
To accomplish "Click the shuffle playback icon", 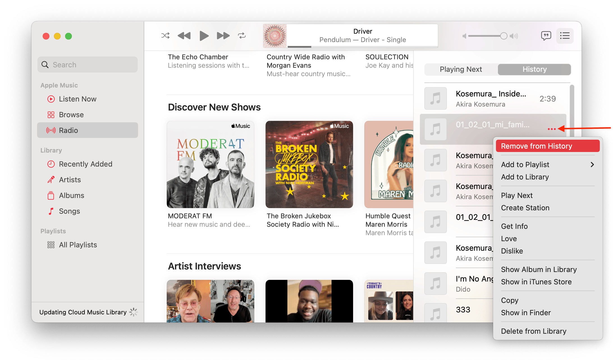I will pyautogui.click(x=165, y=36).
